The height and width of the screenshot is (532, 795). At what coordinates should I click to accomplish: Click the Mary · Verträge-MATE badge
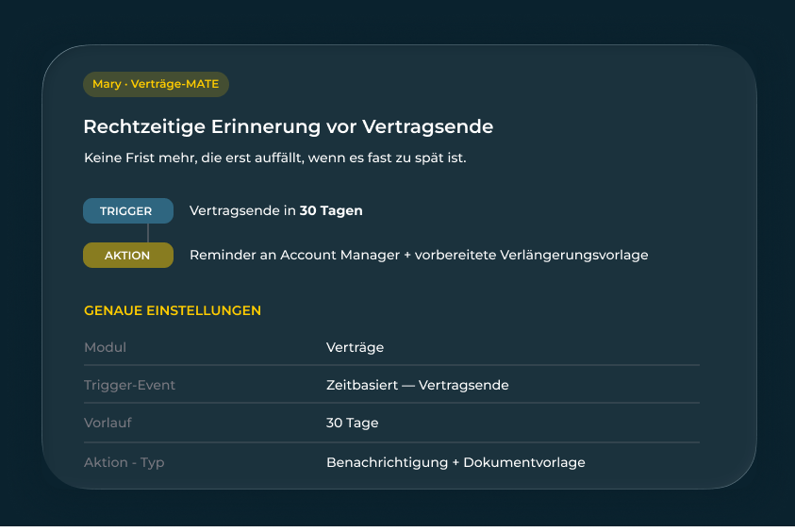(157, 84)
